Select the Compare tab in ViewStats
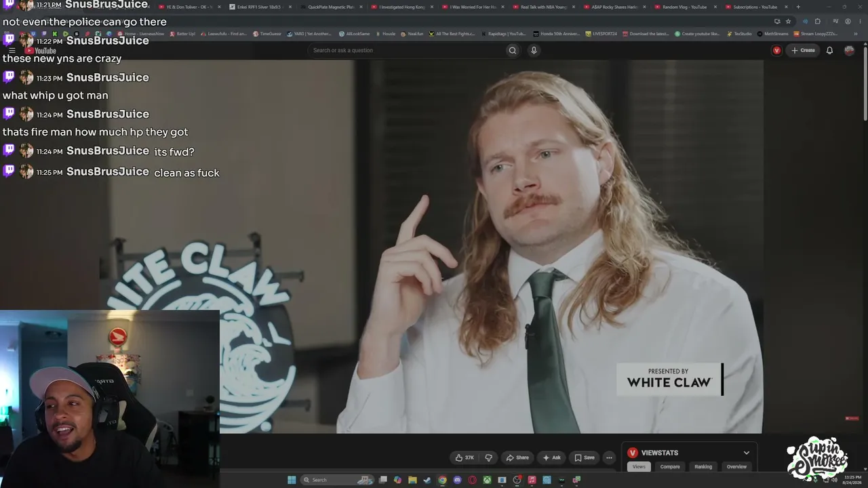This screenshot has width=868, height=488. pos(670,466)
